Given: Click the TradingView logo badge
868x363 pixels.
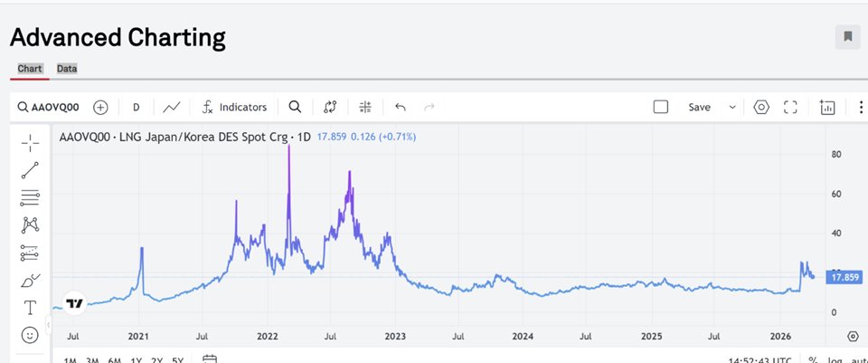Looking at the screenshot, I should tap(74, 303).
